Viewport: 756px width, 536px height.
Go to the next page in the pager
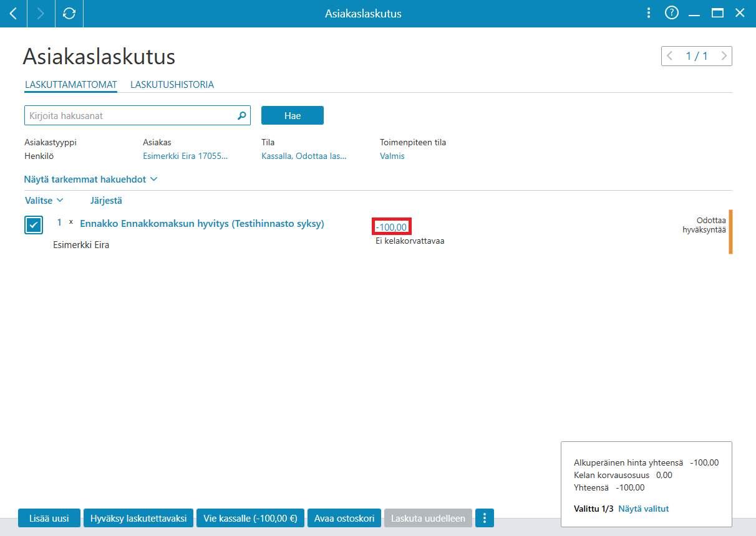click(724, 56)
